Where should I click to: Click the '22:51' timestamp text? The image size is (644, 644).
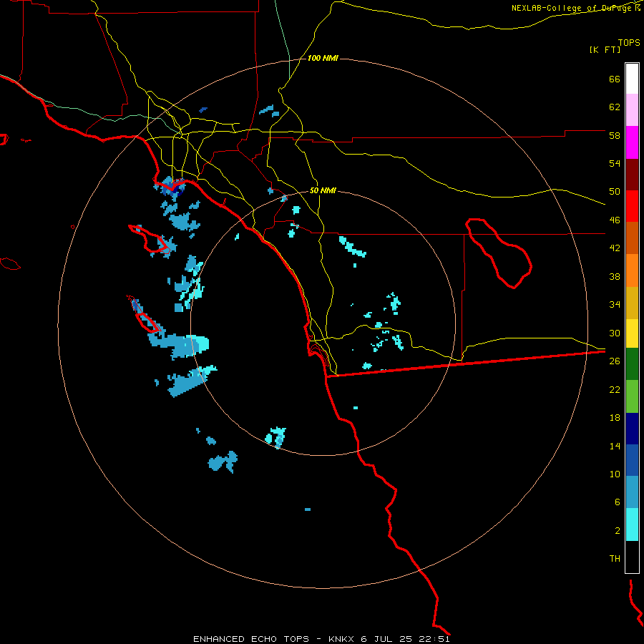click(434, 639)
